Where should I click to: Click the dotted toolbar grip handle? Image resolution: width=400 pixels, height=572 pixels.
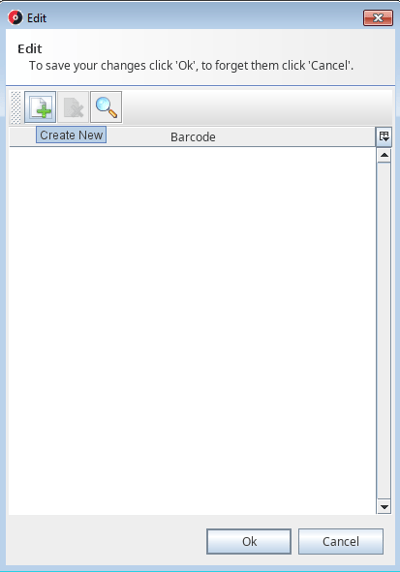(16, 108)
